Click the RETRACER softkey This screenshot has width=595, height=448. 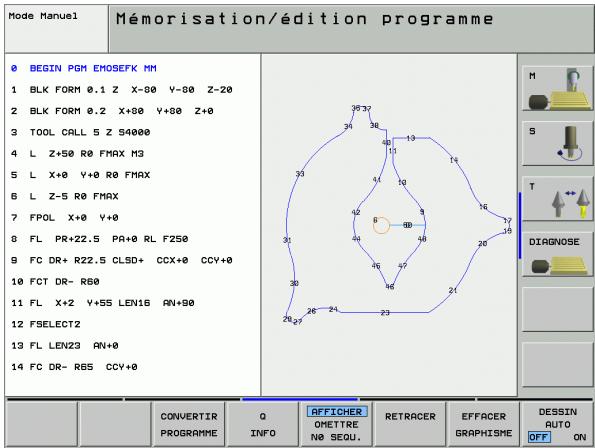tap(410, 424)
